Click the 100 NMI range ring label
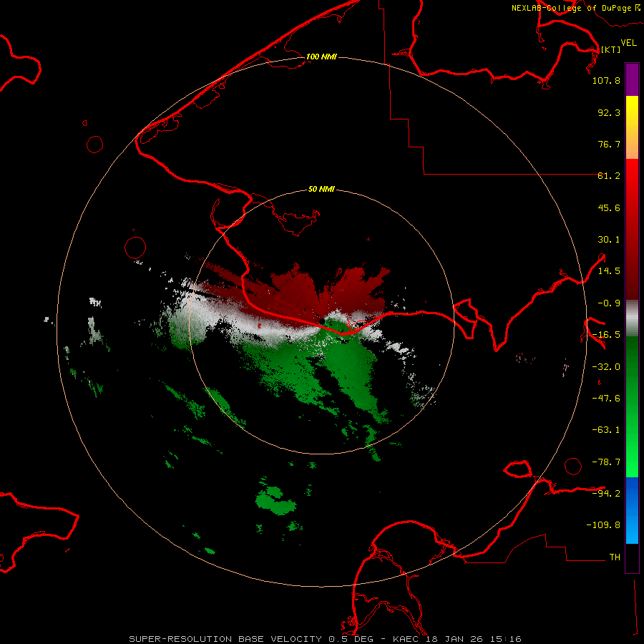 click(x=321, y=57)
